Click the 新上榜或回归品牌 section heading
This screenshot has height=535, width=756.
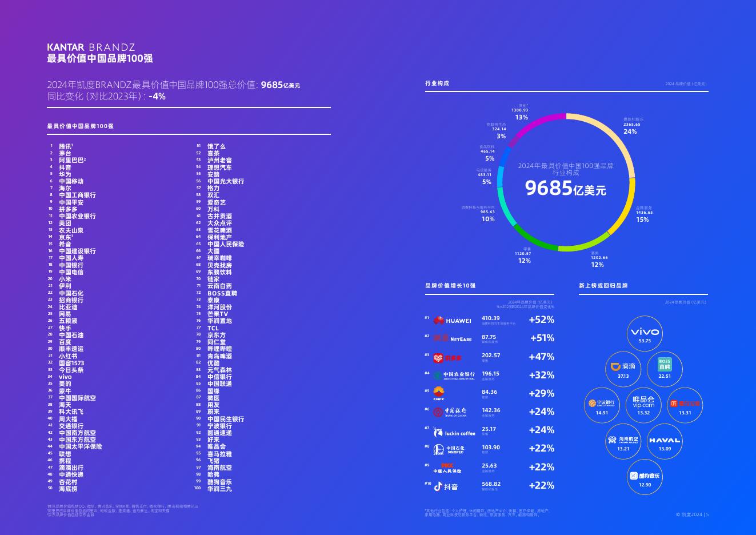[603, 286]
